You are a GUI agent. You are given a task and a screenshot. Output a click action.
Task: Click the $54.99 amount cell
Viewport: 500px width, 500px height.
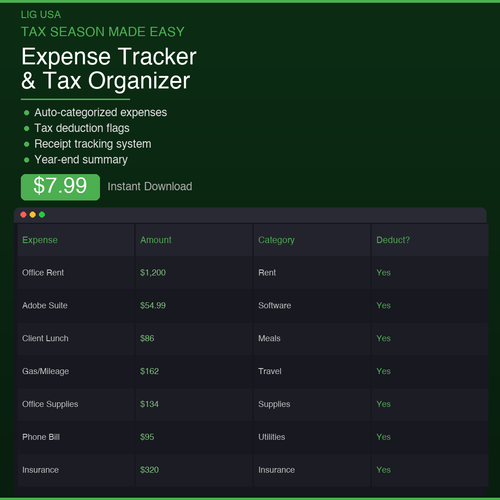point(194,306)
